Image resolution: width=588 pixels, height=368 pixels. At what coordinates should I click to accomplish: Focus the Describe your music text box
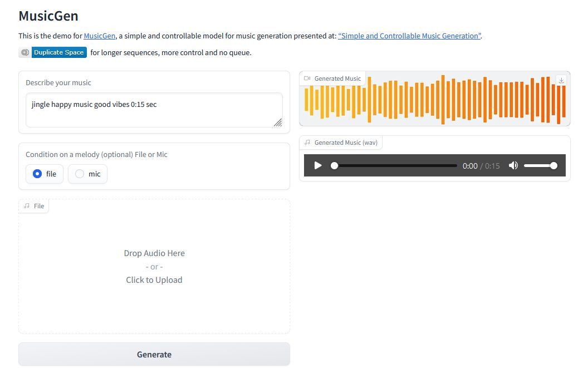coord(154,110)
